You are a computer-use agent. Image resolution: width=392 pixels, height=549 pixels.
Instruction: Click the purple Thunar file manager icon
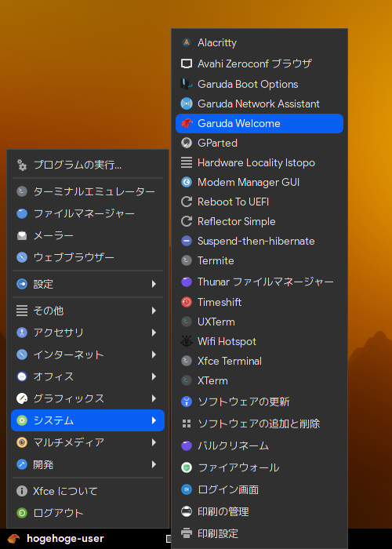point(187,282)
